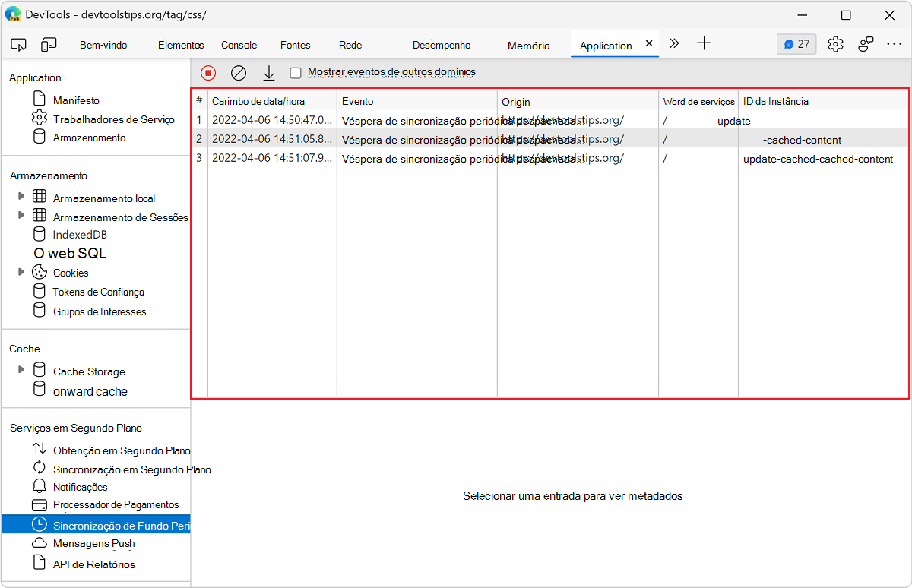
Task: Click the Armazenamento de Sessões grid icon
Action: 40,216
